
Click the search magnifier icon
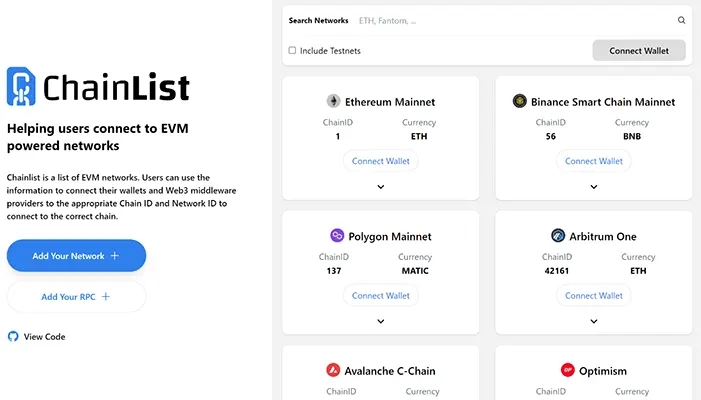click(x=681, y=20)
